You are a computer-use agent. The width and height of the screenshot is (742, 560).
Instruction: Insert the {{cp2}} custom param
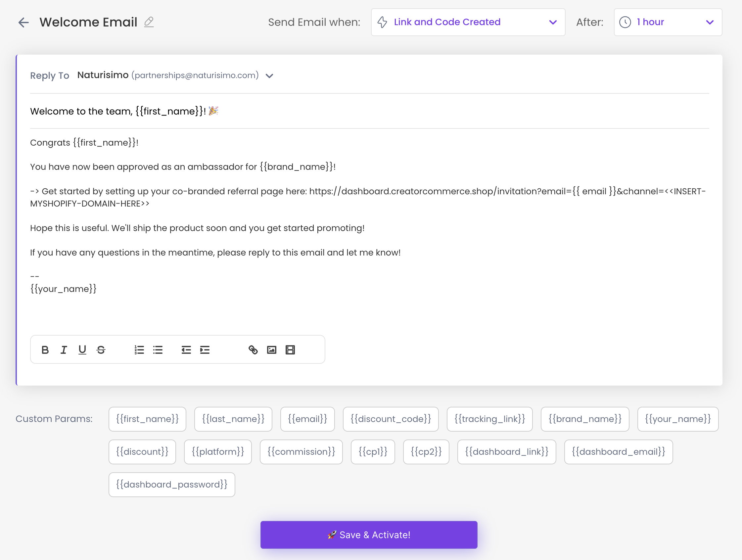coord(426,452)
